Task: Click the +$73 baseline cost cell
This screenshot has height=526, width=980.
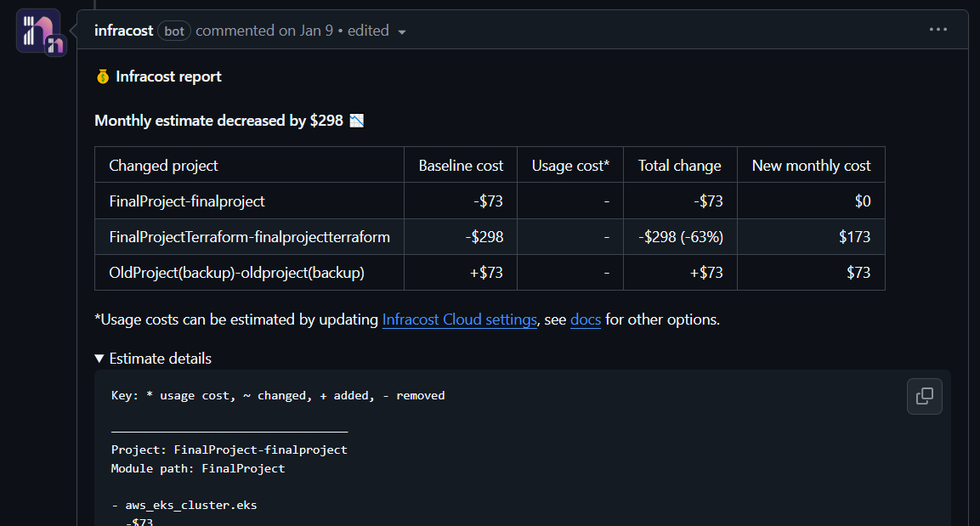Action: (x=461, y=273)
